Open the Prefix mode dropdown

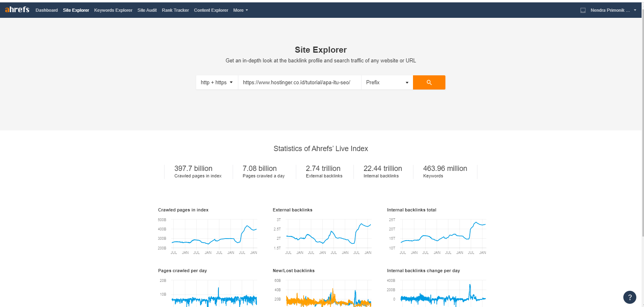(x=387, y=82)
